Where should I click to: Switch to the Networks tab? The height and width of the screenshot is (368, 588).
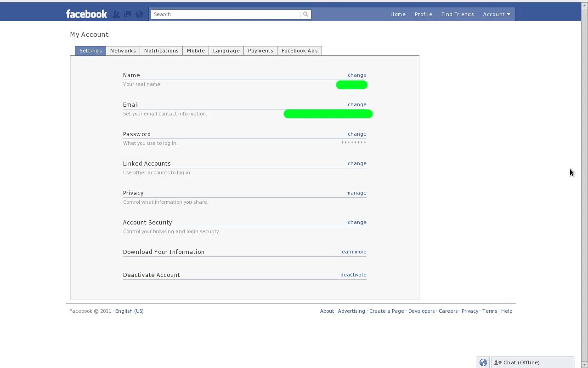point(123,51)
